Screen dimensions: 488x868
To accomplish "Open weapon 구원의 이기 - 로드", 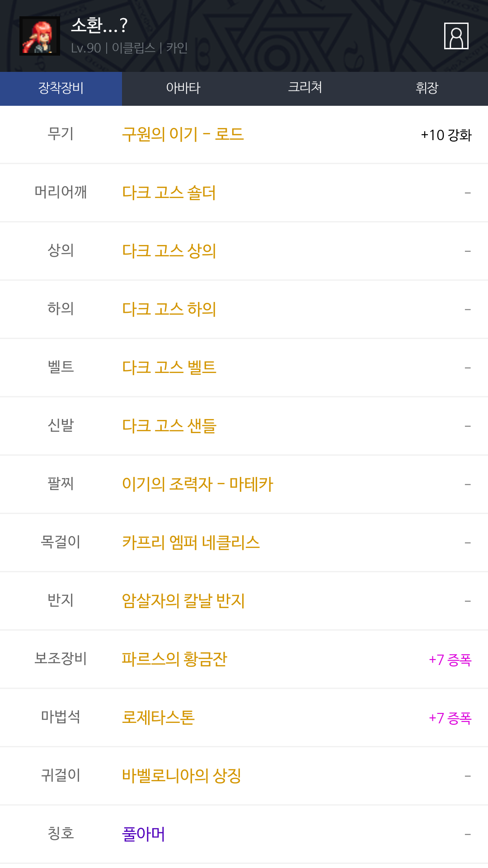I will pyautogui.click(x=183, y=134).
